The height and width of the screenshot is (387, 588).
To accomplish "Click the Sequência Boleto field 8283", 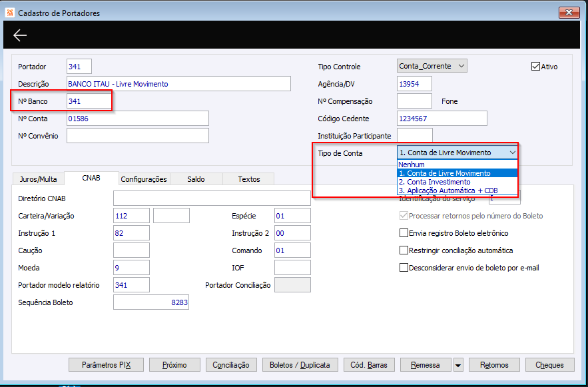I will click(x=151, y=302).
